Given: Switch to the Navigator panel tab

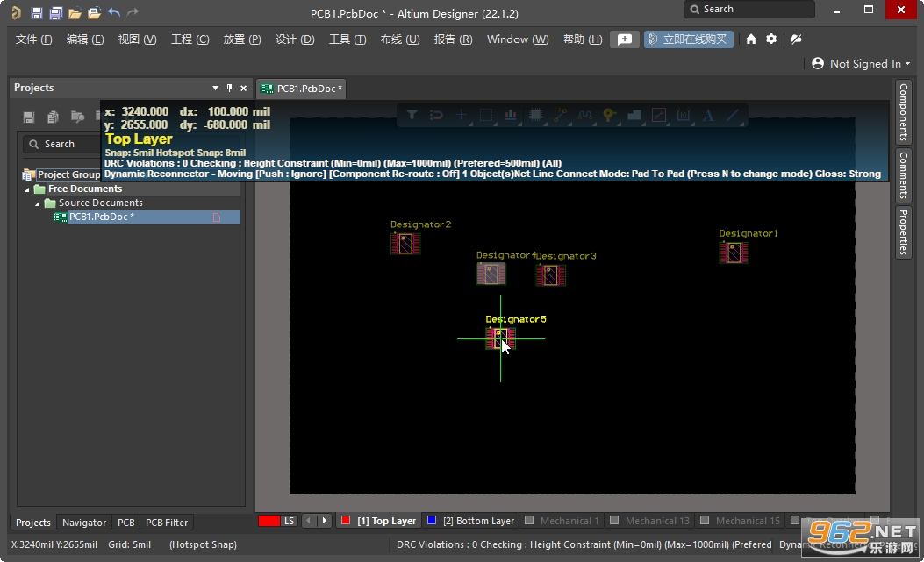Looking at the screenshot, I should 84,523.
